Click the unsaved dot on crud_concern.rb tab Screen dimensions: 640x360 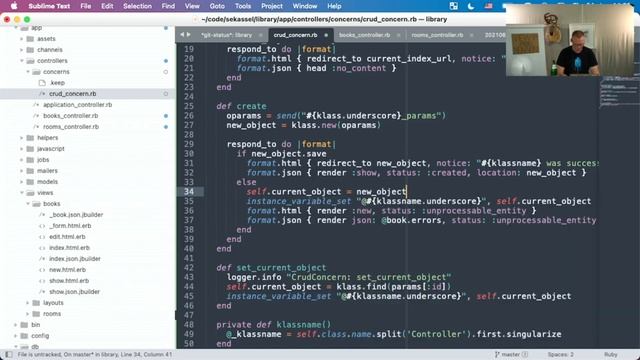pos(326,35)
